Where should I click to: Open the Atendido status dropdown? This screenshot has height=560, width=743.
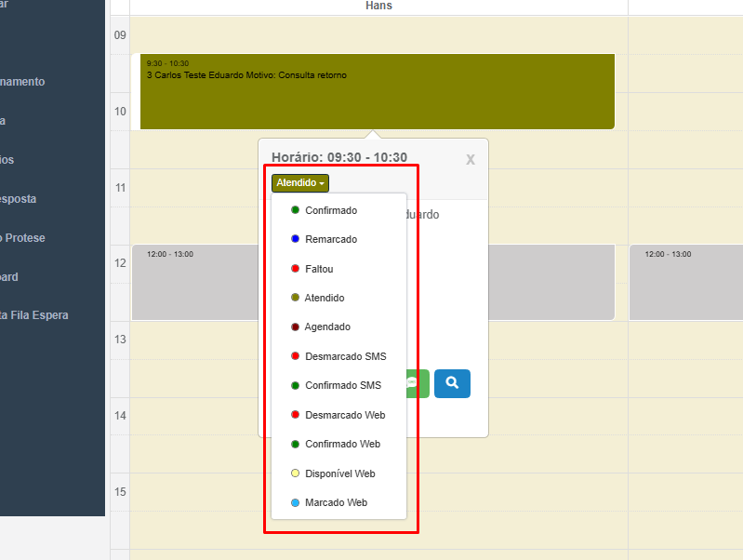[x=299, y=183]
